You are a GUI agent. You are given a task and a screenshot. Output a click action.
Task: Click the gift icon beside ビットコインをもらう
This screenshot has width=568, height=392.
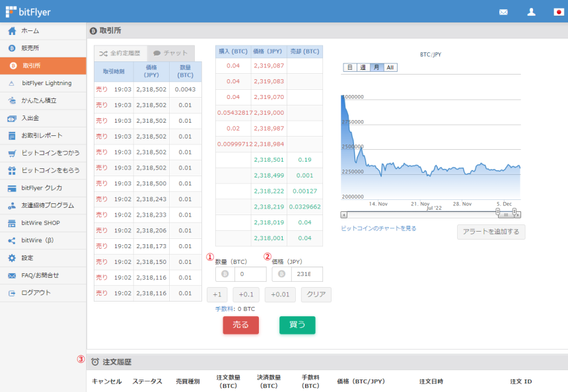click(x=12, y=170)
